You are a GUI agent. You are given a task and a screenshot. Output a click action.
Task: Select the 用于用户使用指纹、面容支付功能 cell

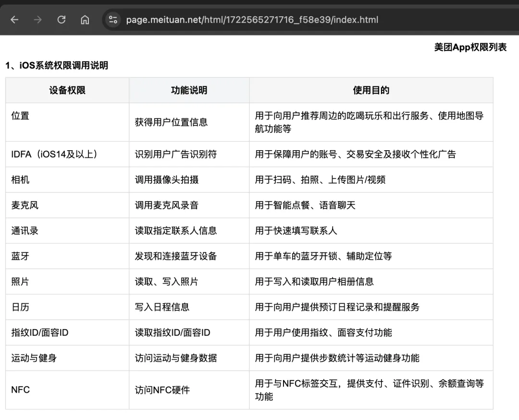coord(371,332)
